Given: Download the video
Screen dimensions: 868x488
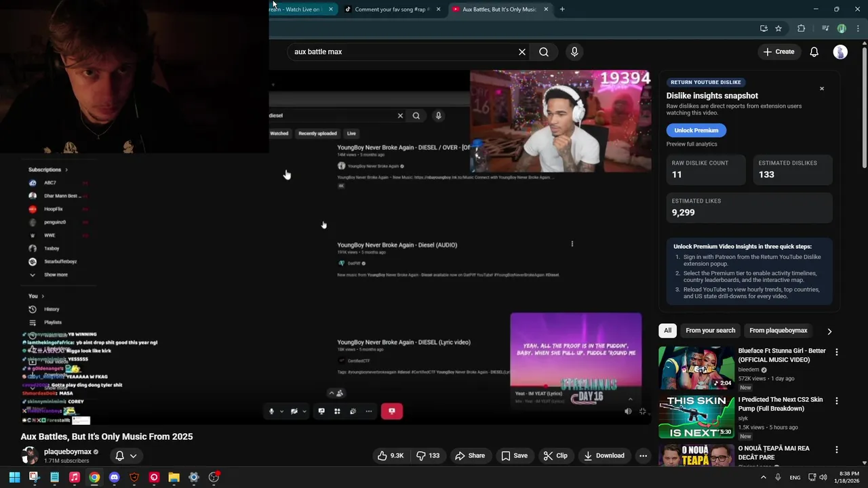Looking at the screenshot, I should (x=604, y=455).
